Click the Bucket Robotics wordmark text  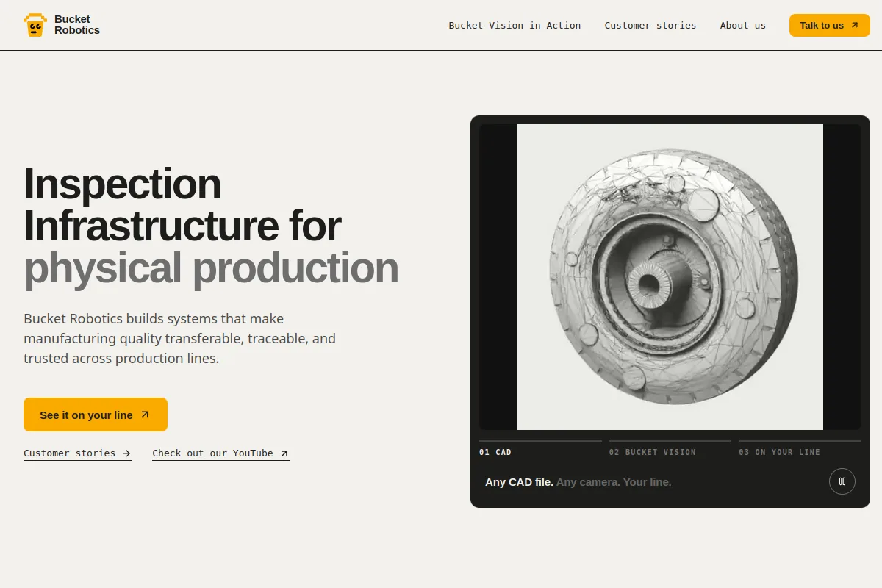77,25
